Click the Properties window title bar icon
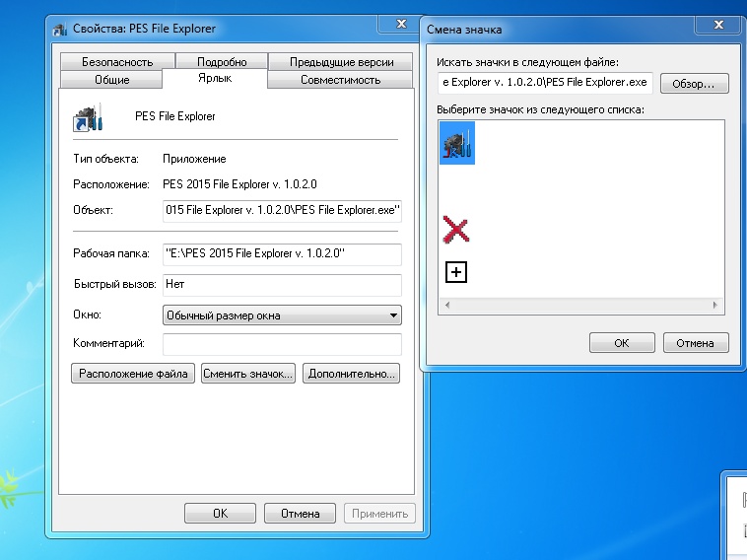Viewport: 747px width, 560px height. click(x=60, y=30)
